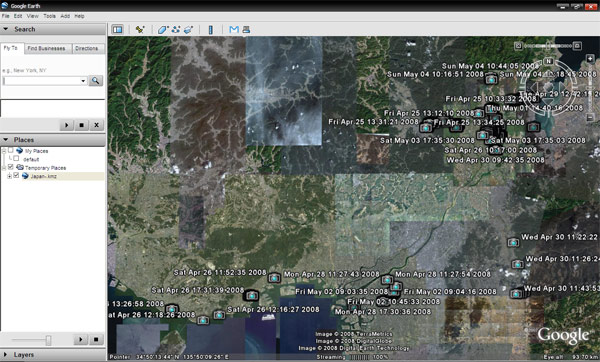Select the Add Placemark pushpin tool
This screenshot has width=600, height=362.
click(x=140, y=29)
